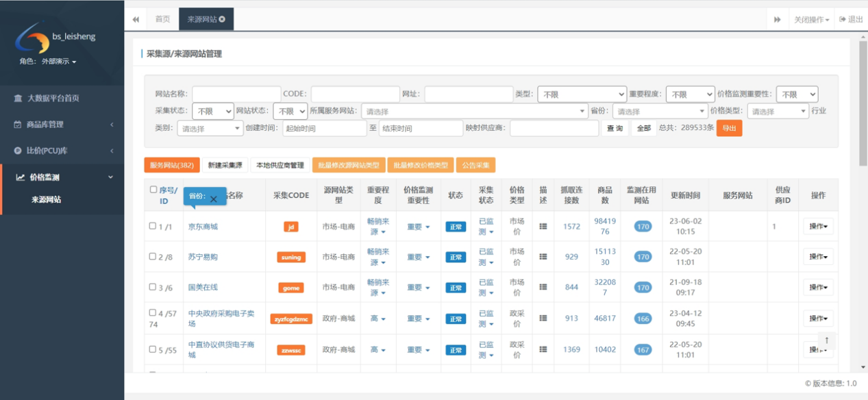This screenshot has width=868, height=400.
Task: Open the 关闭操作 dropdown menu
Action: (811, 20)
